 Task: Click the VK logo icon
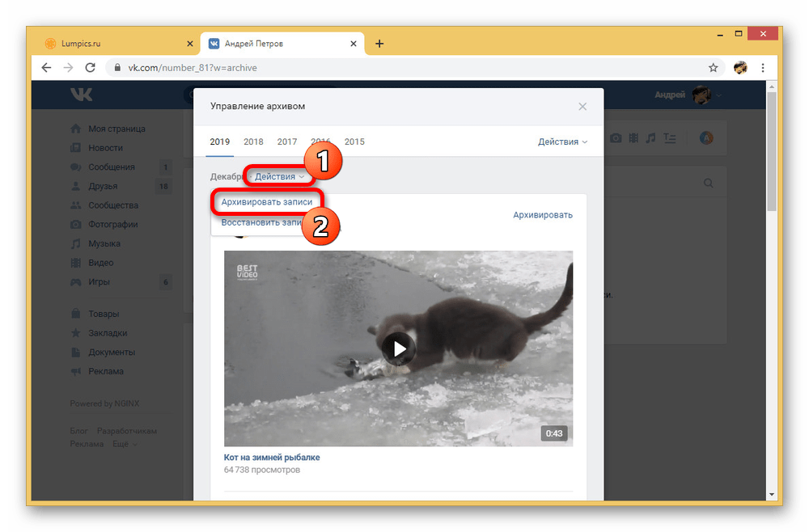tap(81, 95)
